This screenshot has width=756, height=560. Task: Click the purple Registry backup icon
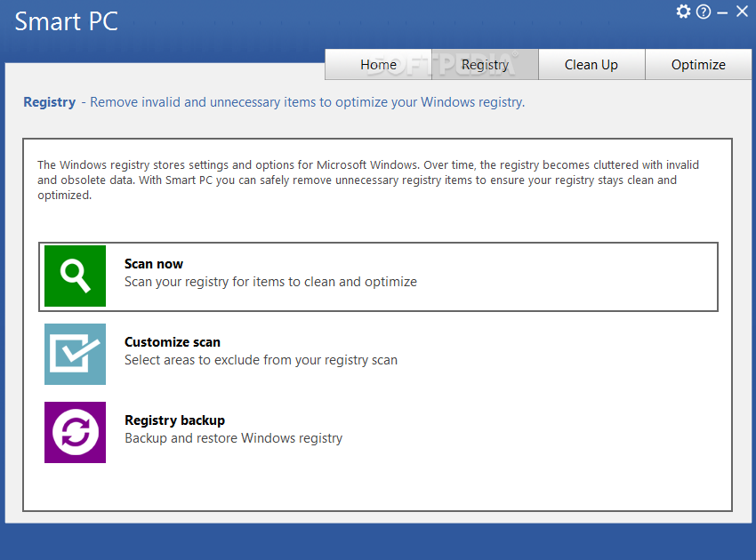[x=76, y=432]
